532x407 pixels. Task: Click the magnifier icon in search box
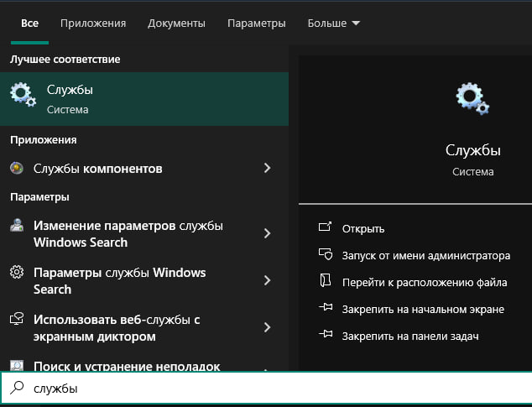point(17,388)
